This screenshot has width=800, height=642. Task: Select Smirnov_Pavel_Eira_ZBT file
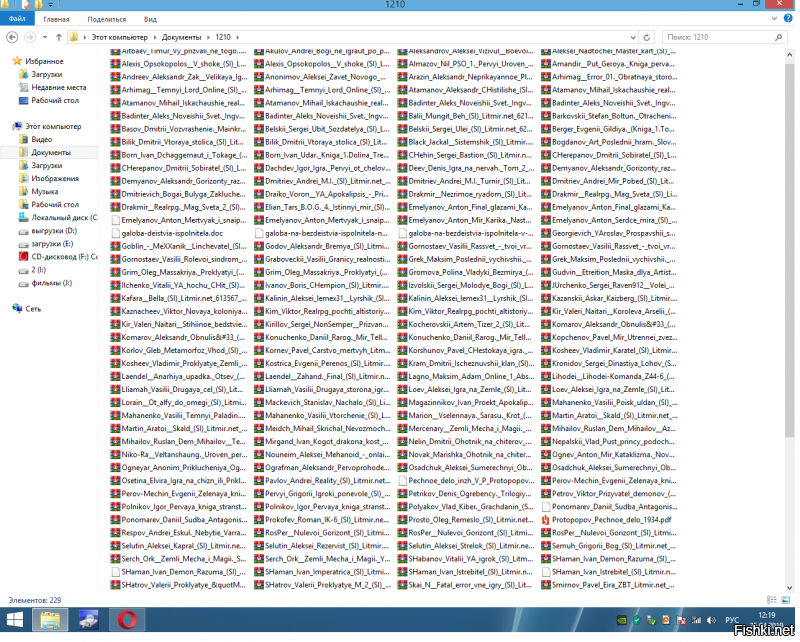609,584
